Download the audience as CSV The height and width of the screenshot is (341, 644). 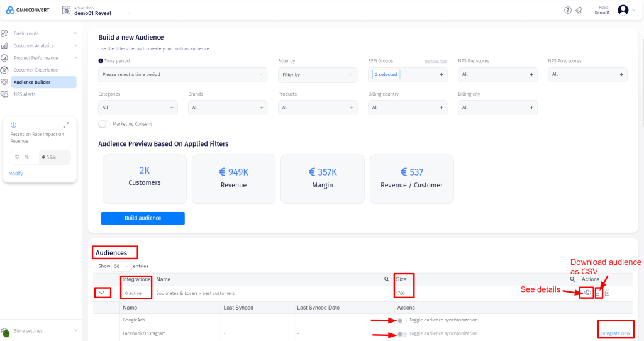[598, 293]
